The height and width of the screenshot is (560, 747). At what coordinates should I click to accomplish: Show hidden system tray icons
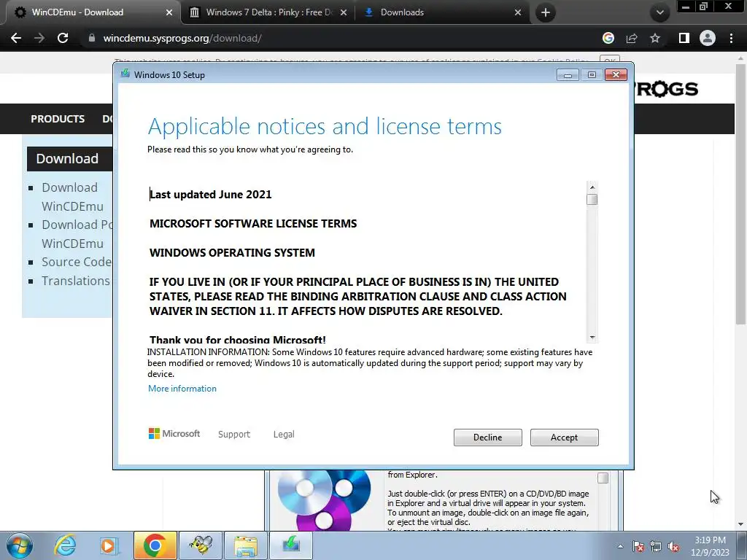point(620,546)
